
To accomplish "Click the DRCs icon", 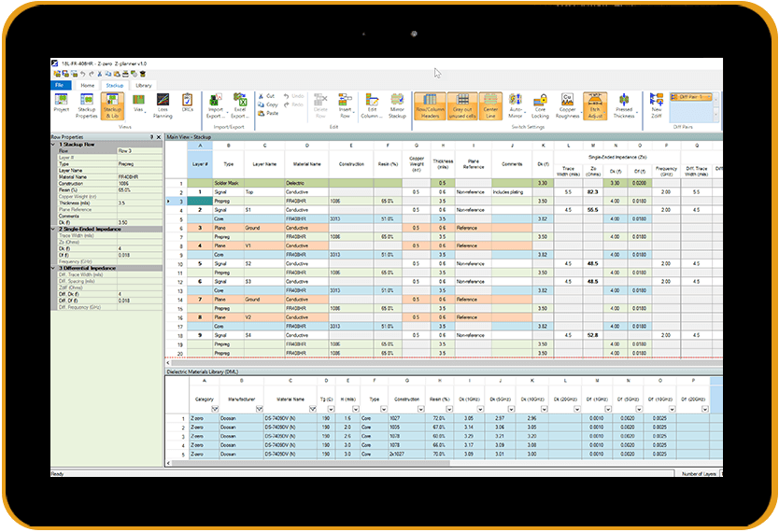I will [188, 104].
